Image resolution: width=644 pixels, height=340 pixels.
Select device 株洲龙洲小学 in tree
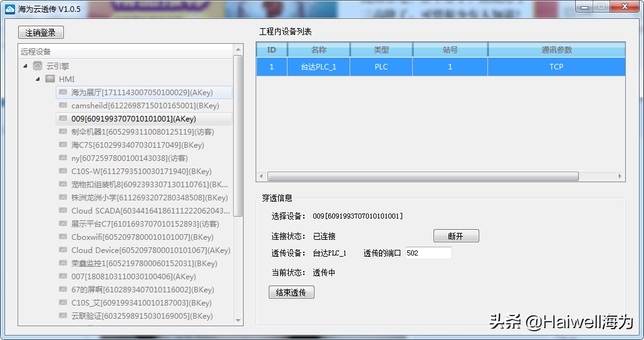click(x=150, y=197)
